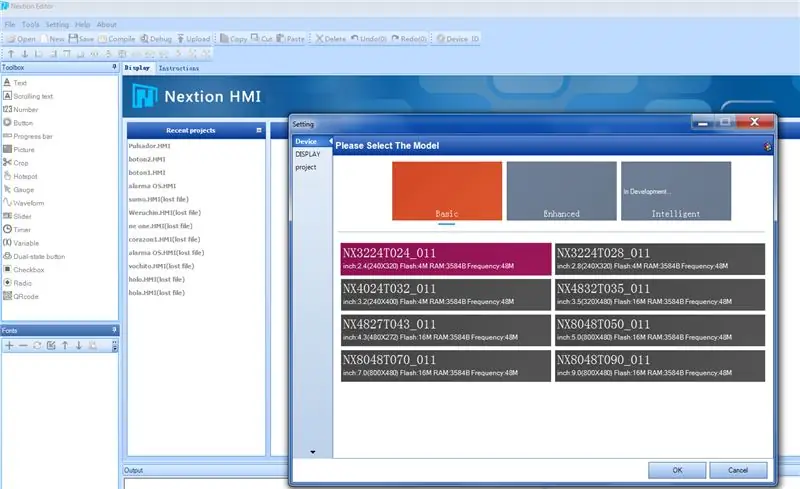800x489 pixels.
Task: Expand the Setting sidebar down arrow
Action: [x=312, y=452]
